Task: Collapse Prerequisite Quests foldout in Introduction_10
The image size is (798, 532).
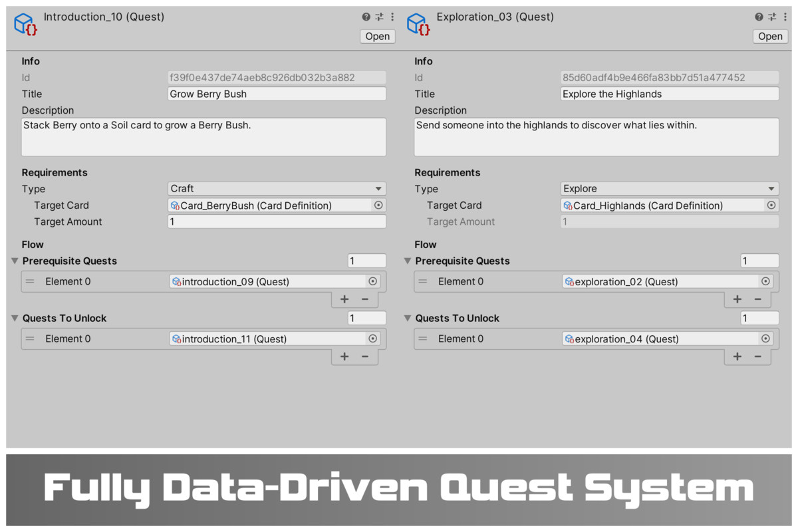Action: pyautogui.click(x=15, y=261)
